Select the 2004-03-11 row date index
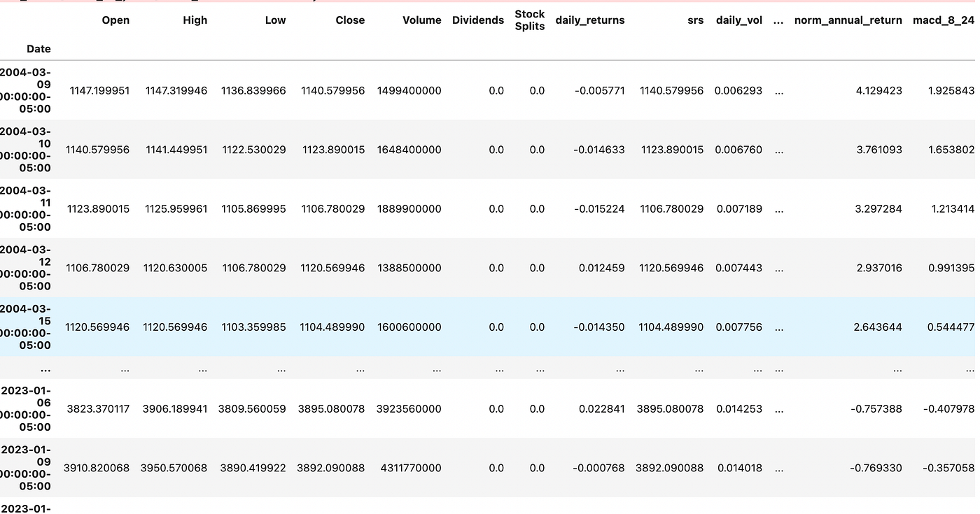The image size is (980, 514). click(x=25, y=208)
